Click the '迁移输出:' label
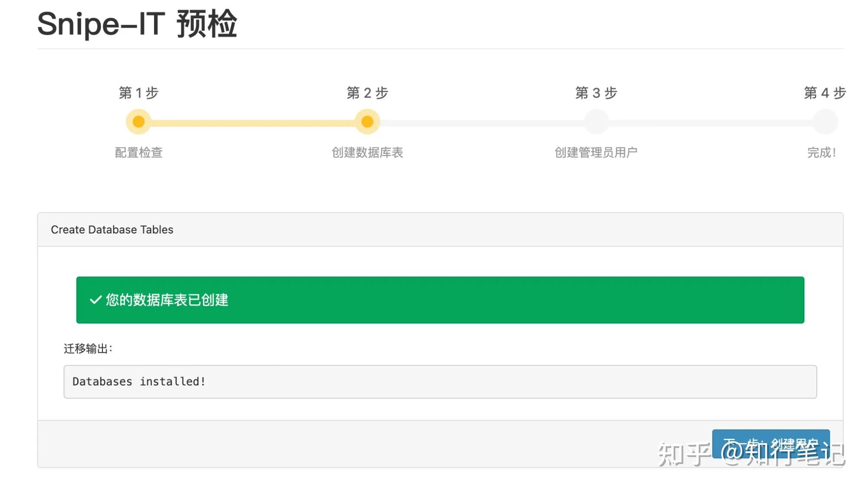The height and width of the screenshot is (490, 868). [88, 349]
